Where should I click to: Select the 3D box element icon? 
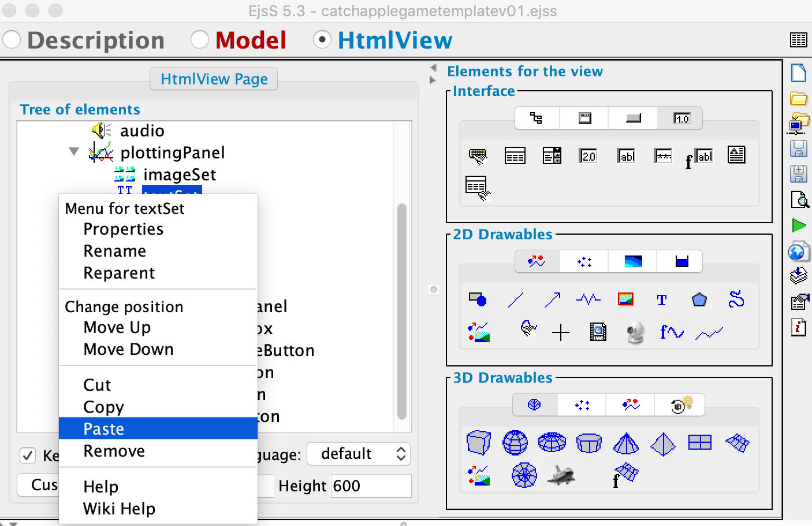478,443
